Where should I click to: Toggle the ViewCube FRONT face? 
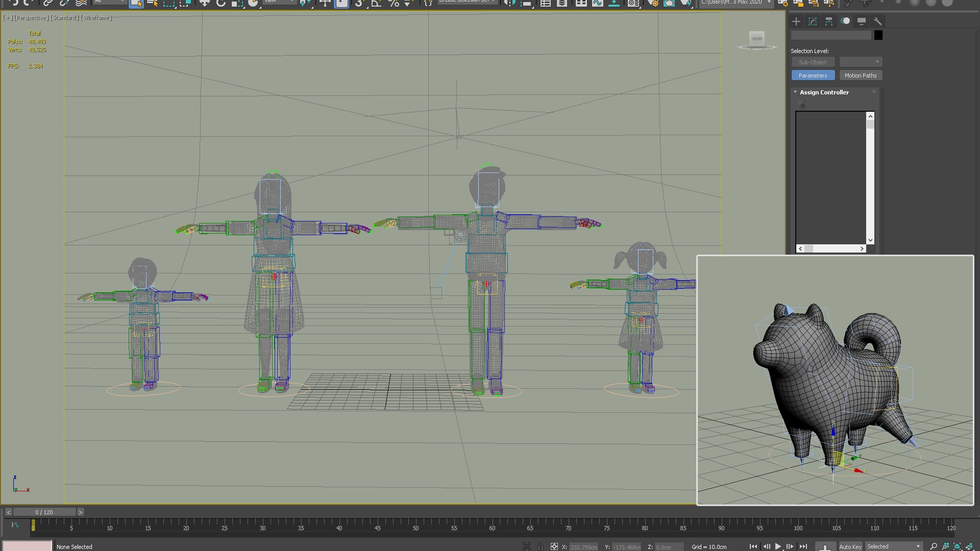(x=756, y=39)
